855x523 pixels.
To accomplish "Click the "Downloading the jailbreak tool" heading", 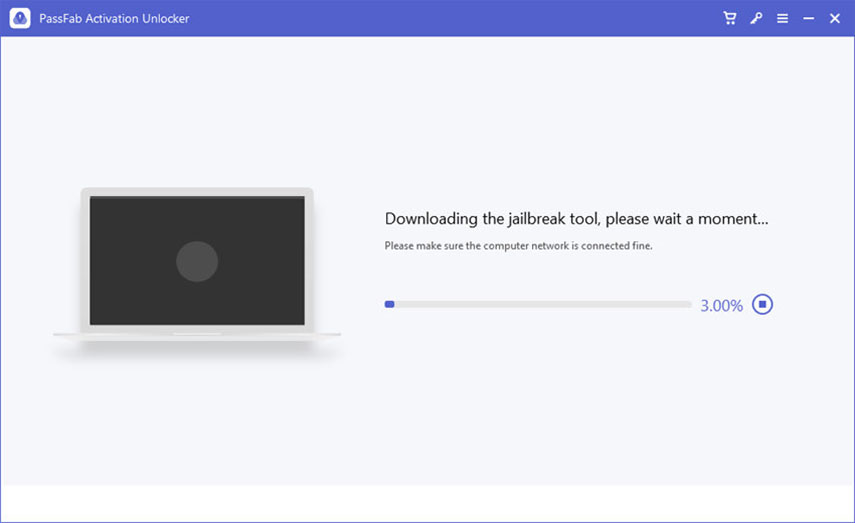I will 576,219.
